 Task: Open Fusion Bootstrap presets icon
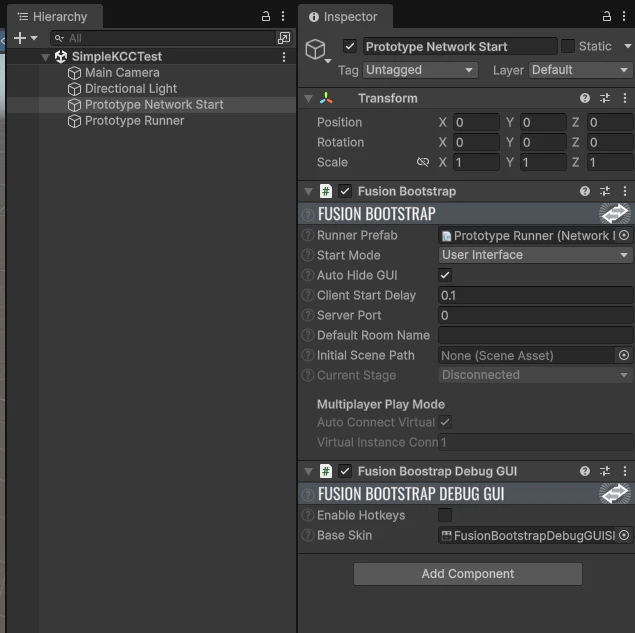point(605,191)
